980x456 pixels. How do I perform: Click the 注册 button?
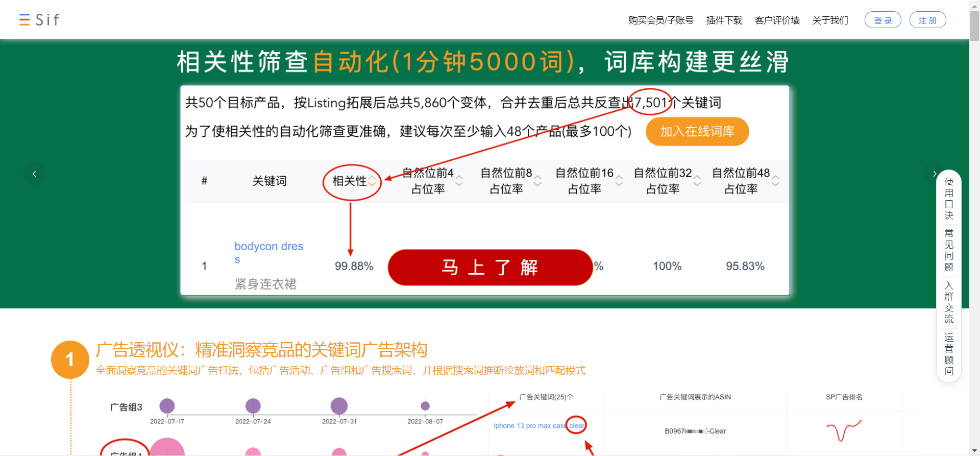[928, 20]
